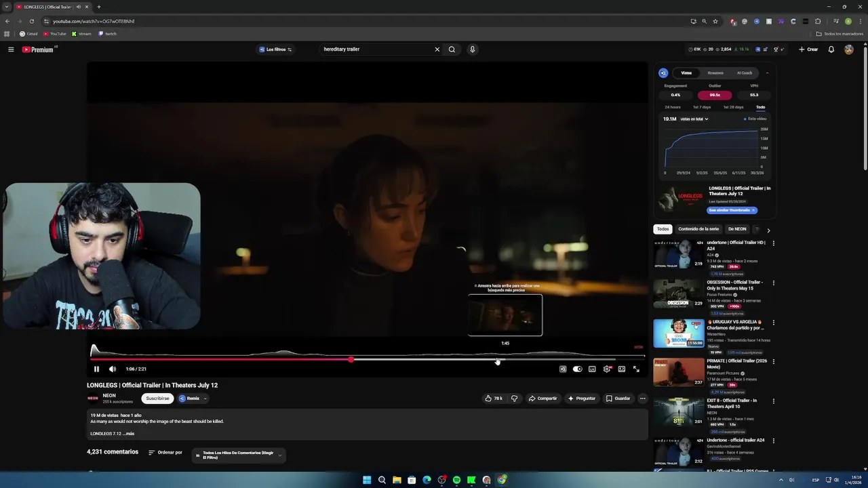Clear the search box with the X icon
The width and height of the screenshot is (868, 488).
pyautogui.click(x=437, y=49)
